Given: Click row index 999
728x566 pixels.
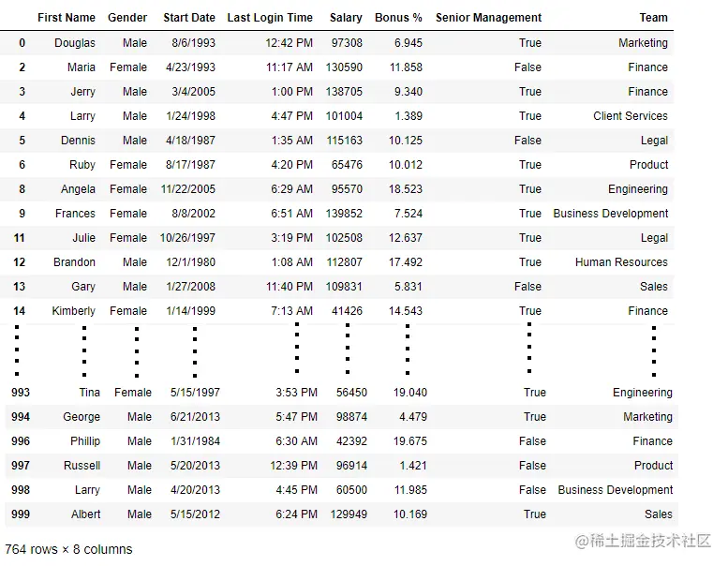Looking at the screenshot, I should pyautogui.click(x=21, y=514).
